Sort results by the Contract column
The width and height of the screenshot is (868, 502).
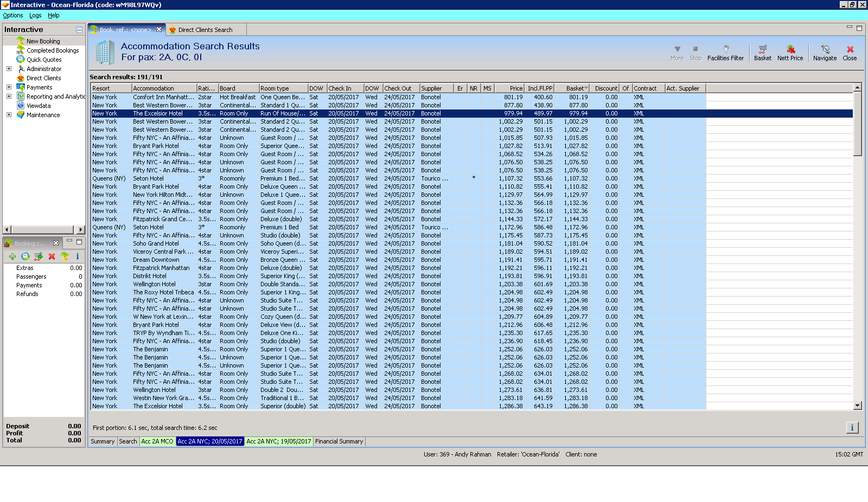649,88
